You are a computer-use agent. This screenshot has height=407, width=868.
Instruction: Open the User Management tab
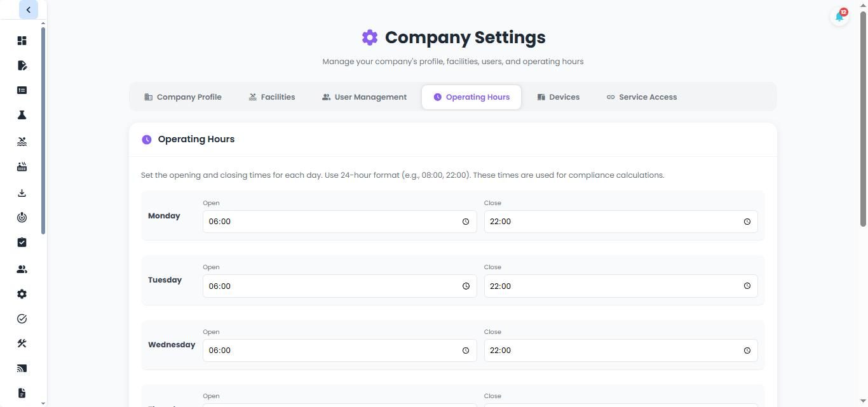tap(364, 97)
